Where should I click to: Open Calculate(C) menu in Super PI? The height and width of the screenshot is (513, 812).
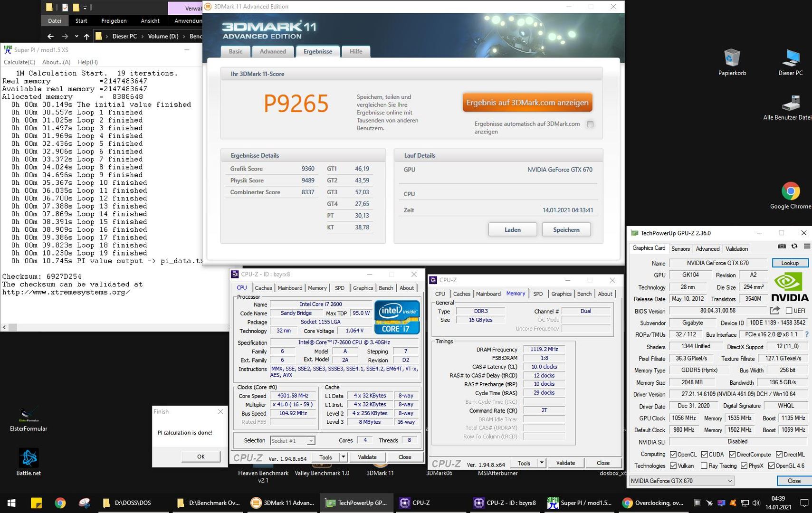19,62
